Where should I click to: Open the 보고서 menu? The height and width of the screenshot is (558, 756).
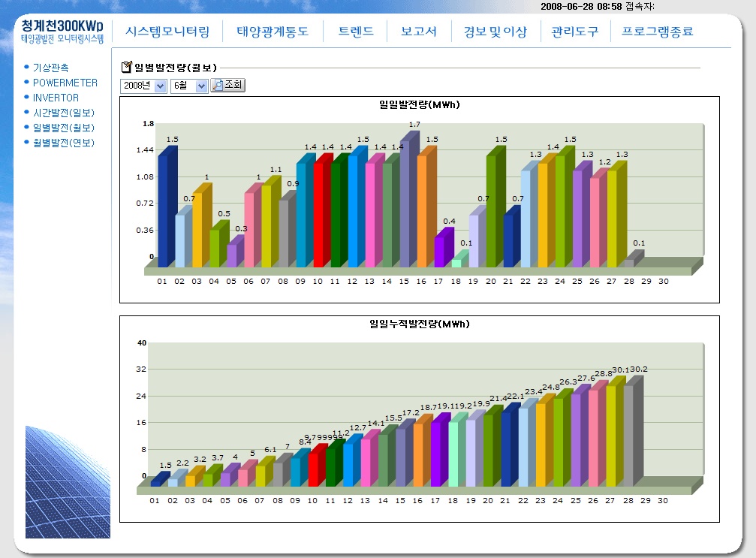(x=419, y=32)
